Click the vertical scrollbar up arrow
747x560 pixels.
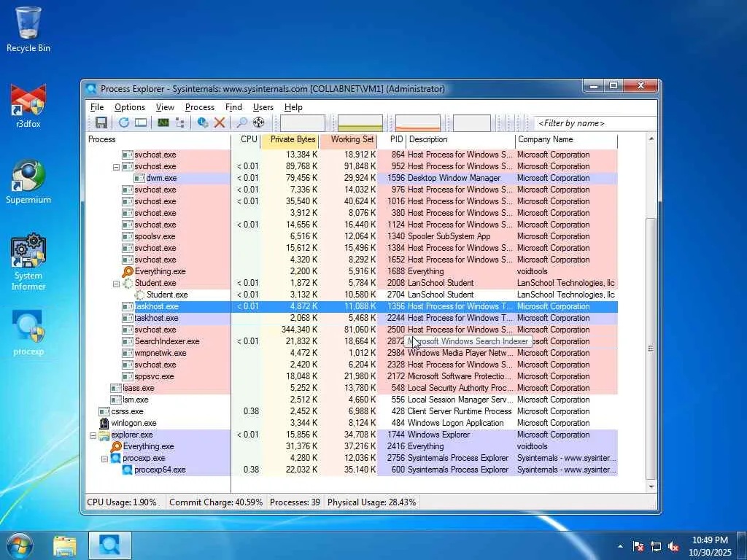pyautogui.click(x=651, y=139)
